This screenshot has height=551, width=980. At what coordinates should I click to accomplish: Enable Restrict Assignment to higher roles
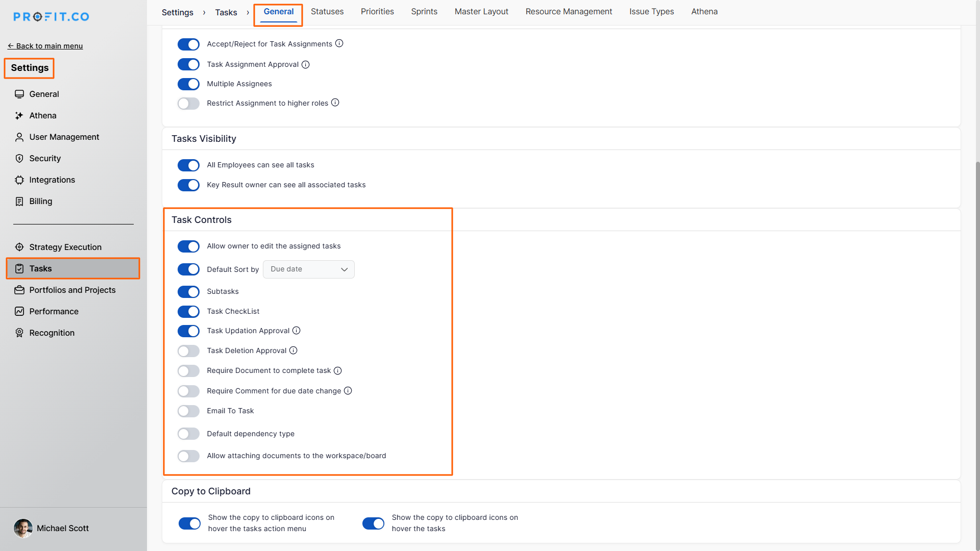pos(188,104)
